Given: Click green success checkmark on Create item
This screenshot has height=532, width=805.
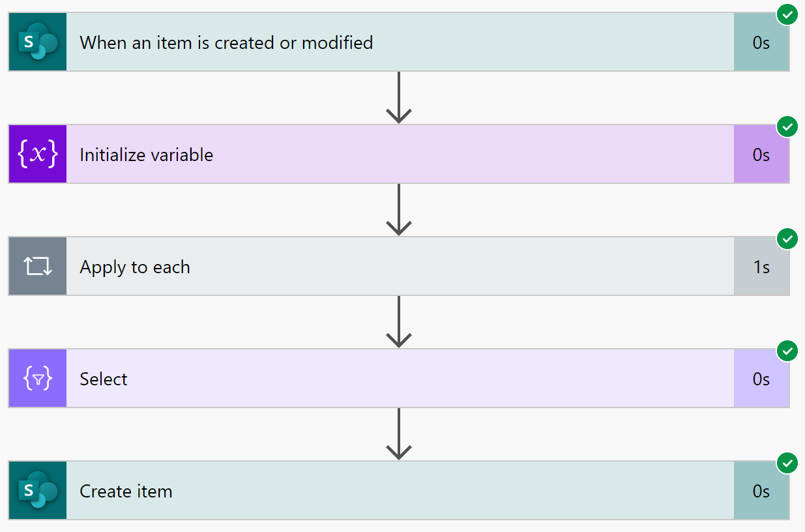Looking at the screenshot, I should 788,463.
